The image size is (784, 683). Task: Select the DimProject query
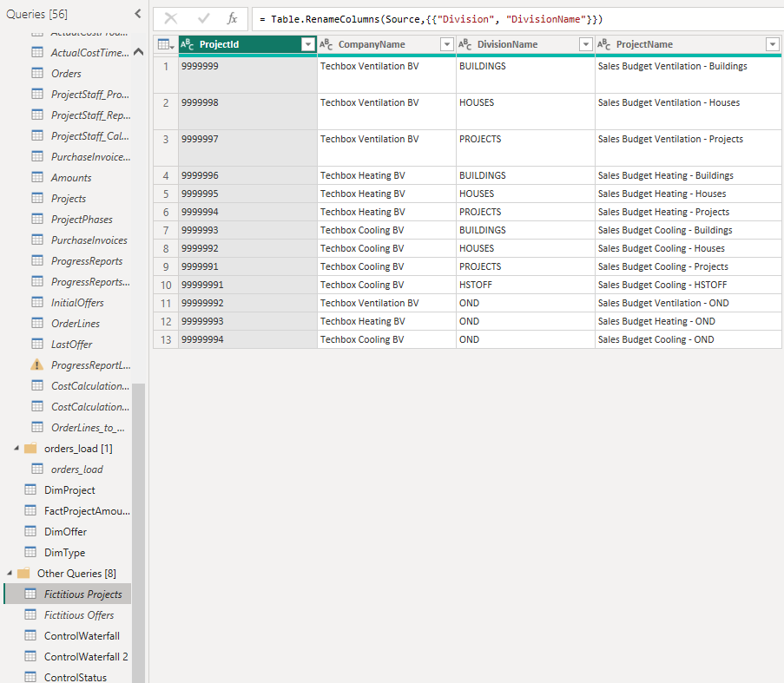point(69,490)
